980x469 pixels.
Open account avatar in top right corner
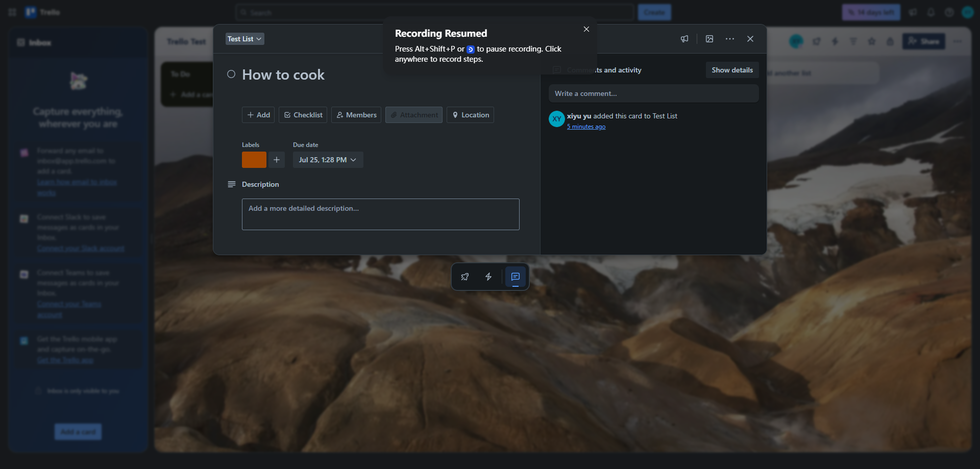click(968, 12)
